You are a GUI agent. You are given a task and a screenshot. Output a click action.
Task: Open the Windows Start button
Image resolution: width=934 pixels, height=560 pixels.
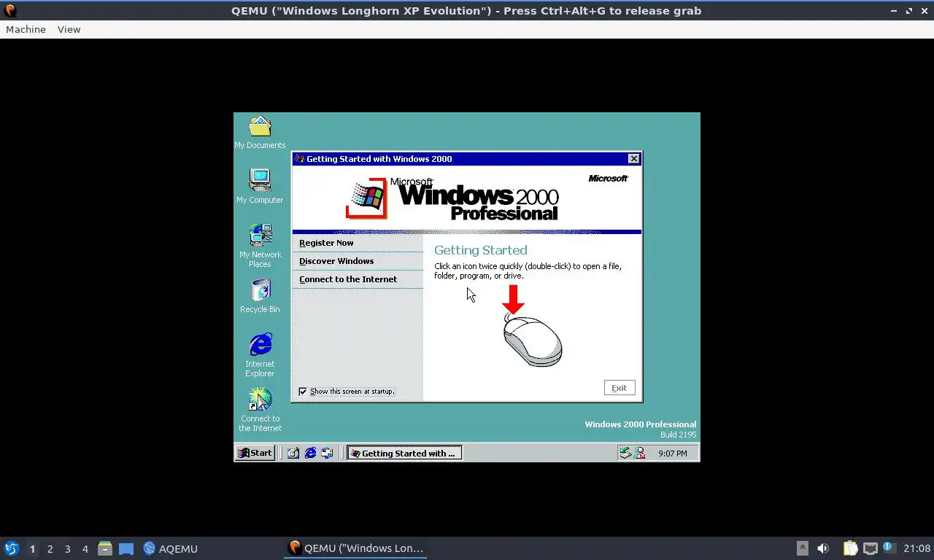click(255, 453)
